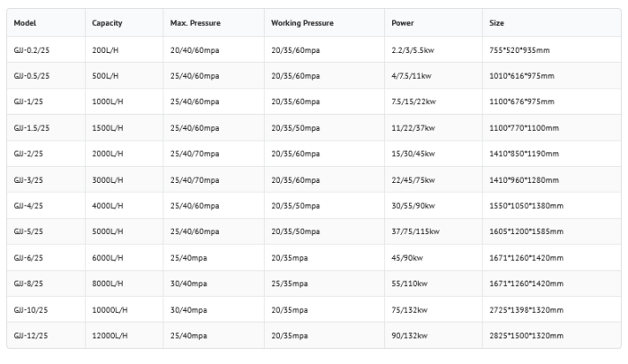The height and width of the screenshot is (364, 628).
Task: Select the GJJ-12/25 model cell
Action: tap(32, 335)
